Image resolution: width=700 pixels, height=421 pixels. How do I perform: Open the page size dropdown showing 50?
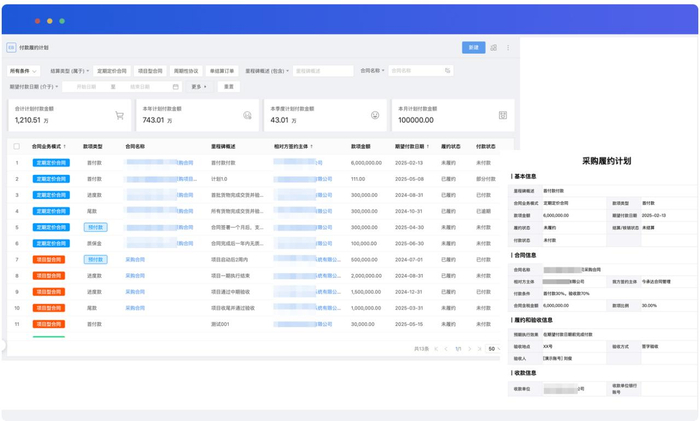[x=493, y=349]
